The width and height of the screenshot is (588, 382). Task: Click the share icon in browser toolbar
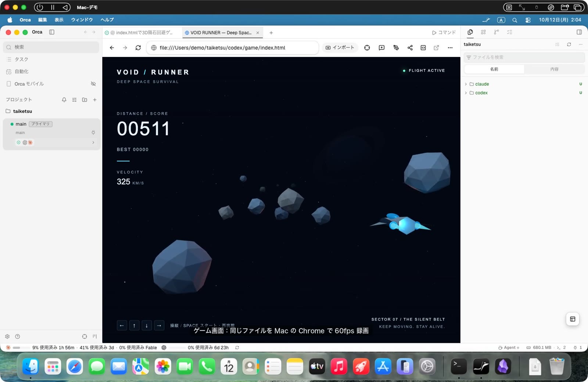point(410,48)
